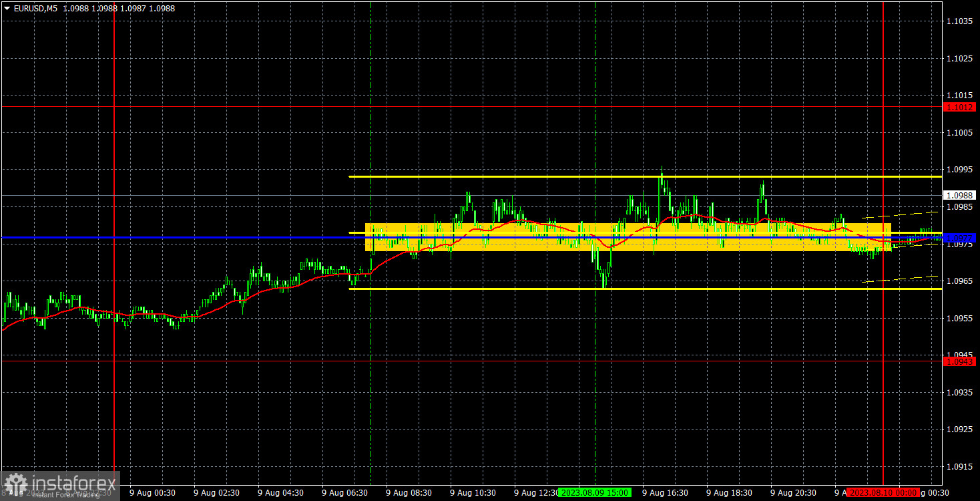Click the 9 Aug 00:30 time label

152,493
